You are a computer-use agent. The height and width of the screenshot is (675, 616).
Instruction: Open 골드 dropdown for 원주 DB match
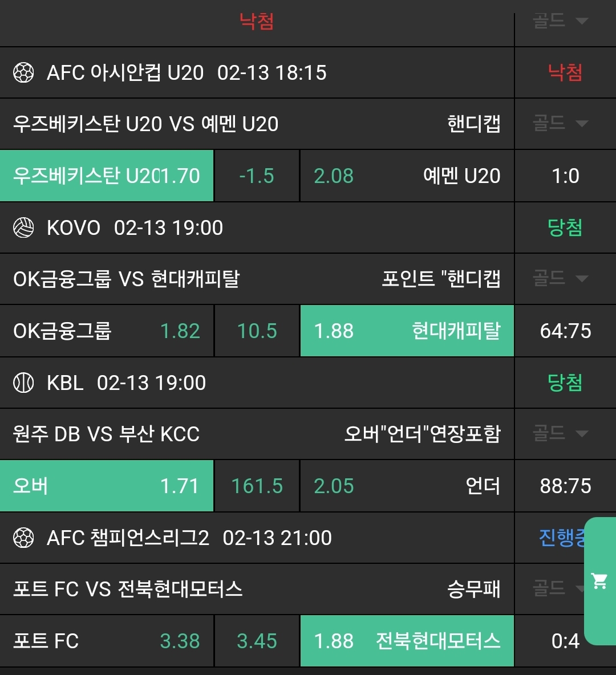click(560, 434)
